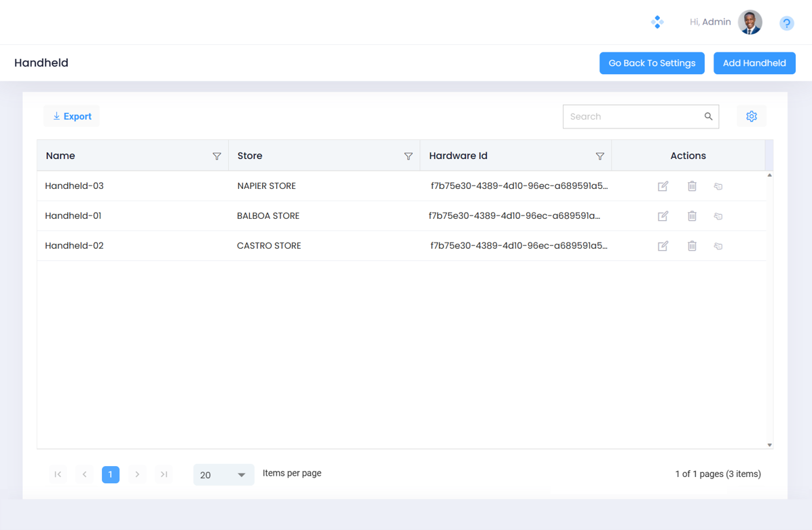This screenshot has height=530, width=812.
Task: Click the hand icon for Handheld-02
Action: tap(718, 246)
